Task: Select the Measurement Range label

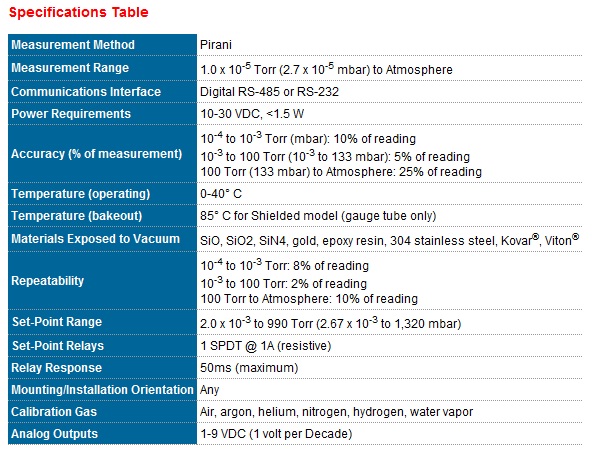Action: pos(70,68)
